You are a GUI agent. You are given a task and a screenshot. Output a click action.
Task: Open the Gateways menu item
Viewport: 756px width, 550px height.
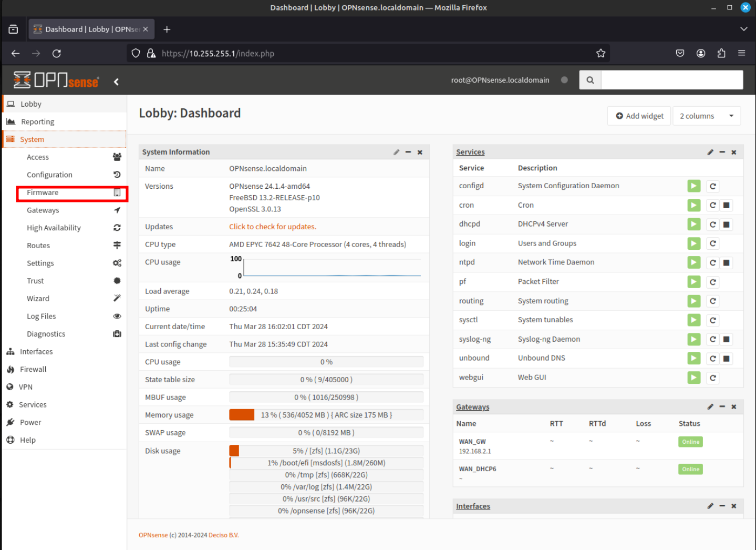pyautogui.click(x=73, y=210)
